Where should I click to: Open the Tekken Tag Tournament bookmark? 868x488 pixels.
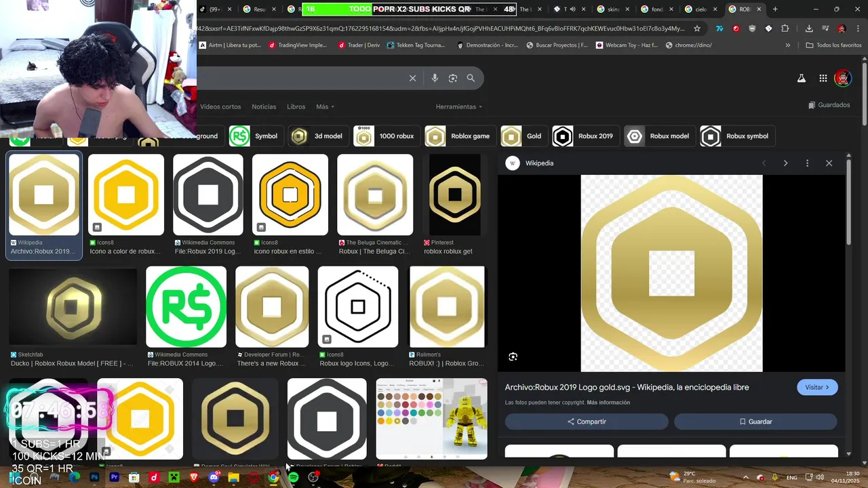tap(416, 45)
